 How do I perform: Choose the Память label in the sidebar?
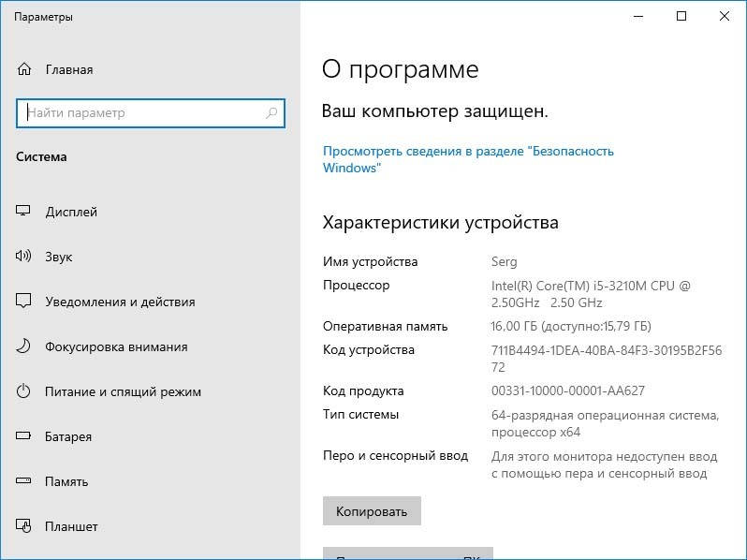(66, 481)
